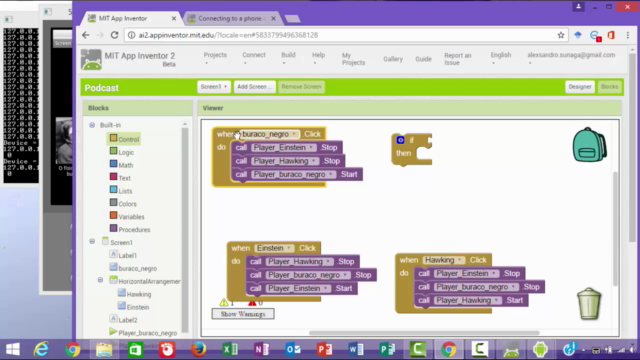Click the Blocks view button

point(609,87)
